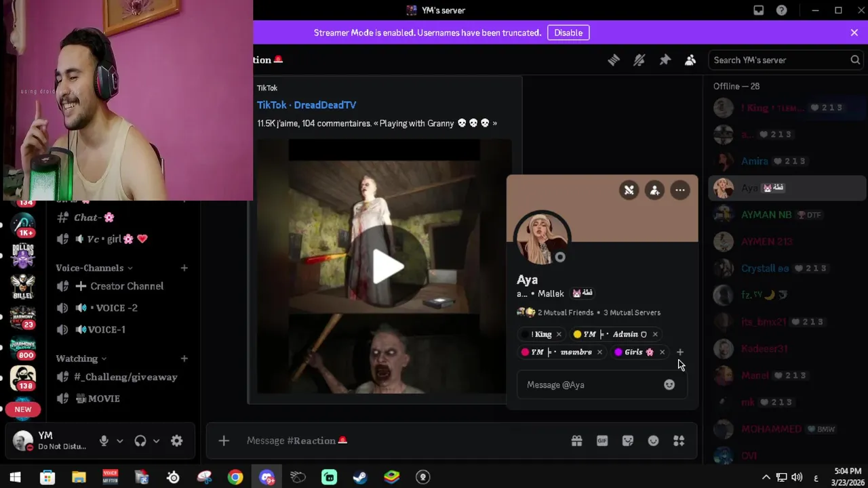Open the server with 1K+ badge

(23, 225)
